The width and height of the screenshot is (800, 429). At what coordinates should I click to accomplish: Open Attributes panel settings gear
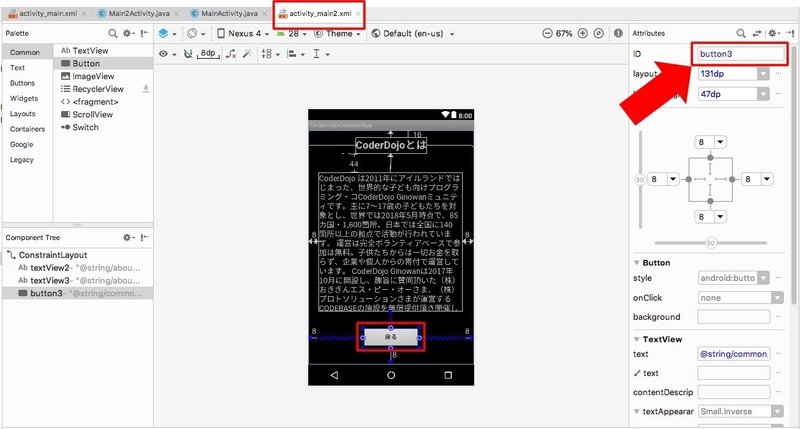pos(773,33)
